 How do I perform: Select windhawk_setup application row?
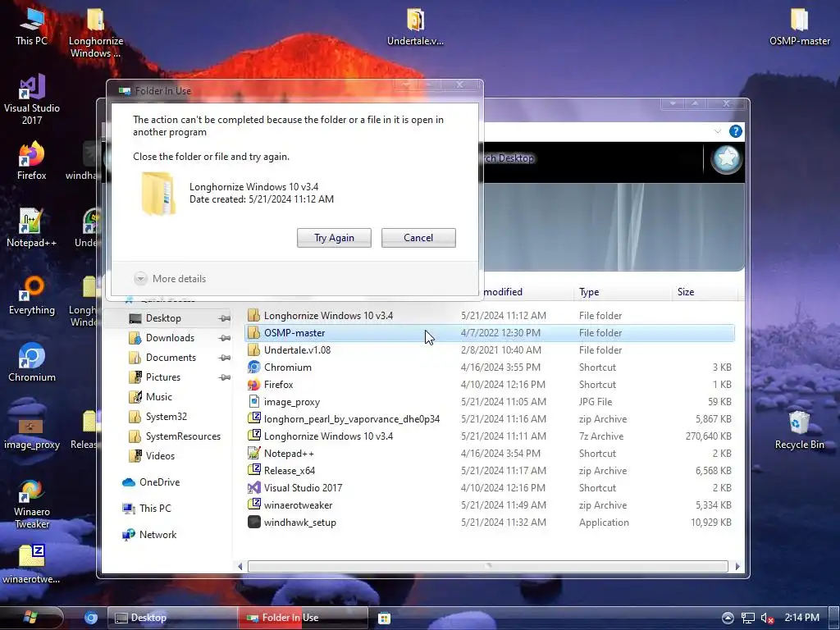[x=490, y=523]
